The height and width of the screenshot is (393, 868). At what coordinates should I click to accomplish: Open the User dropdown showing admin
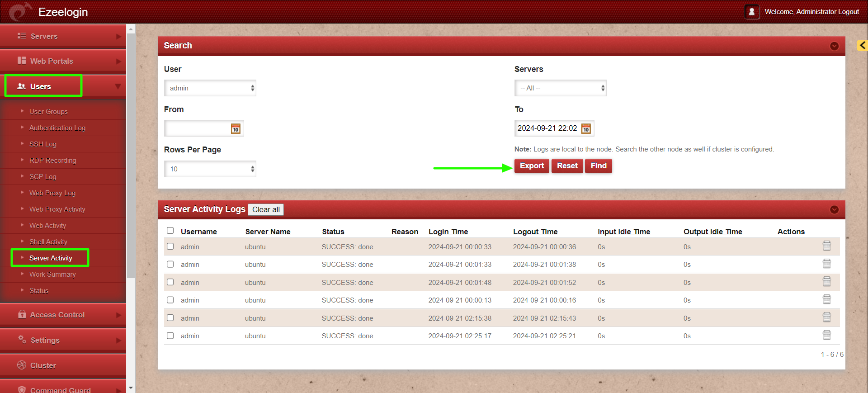210,88
